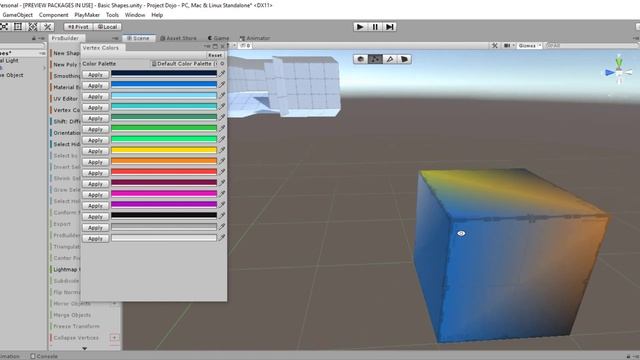
Task: Open the GameObject menu
Action: 18,15
